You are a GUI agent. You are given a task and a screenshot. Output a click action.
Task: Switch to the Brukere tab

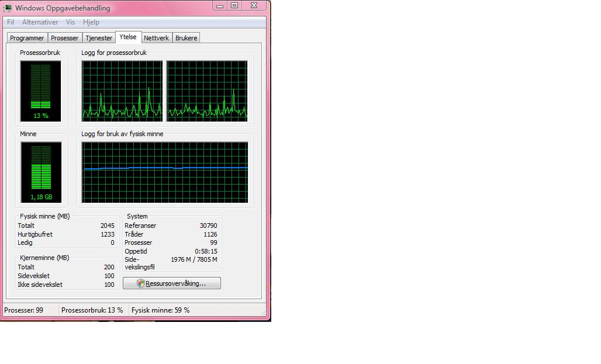186,38
